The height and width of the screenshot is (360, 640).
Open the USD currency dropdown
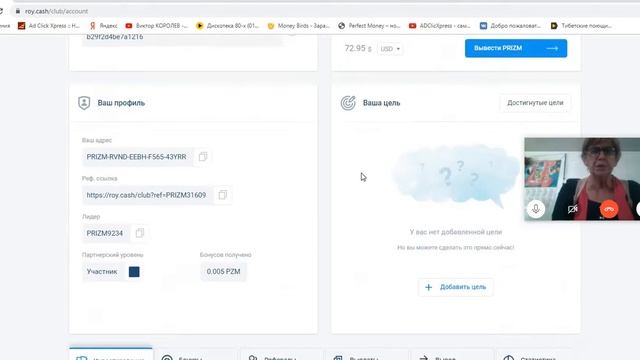point(390,49)
